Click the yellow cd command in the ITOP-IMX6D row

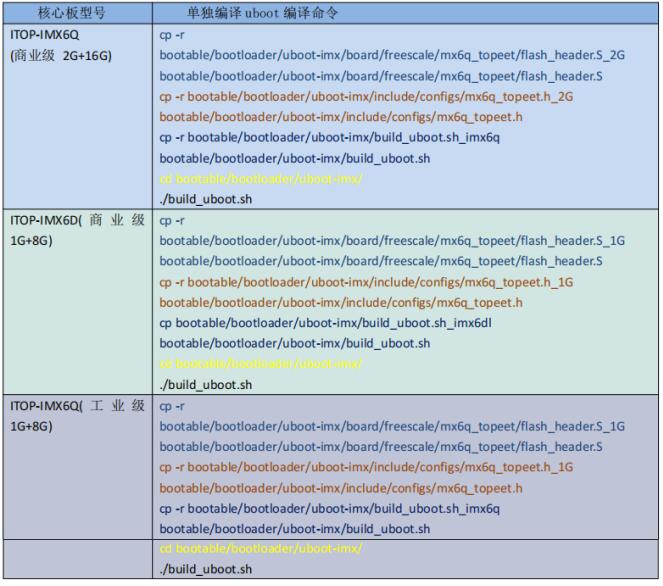coord(261,364)
